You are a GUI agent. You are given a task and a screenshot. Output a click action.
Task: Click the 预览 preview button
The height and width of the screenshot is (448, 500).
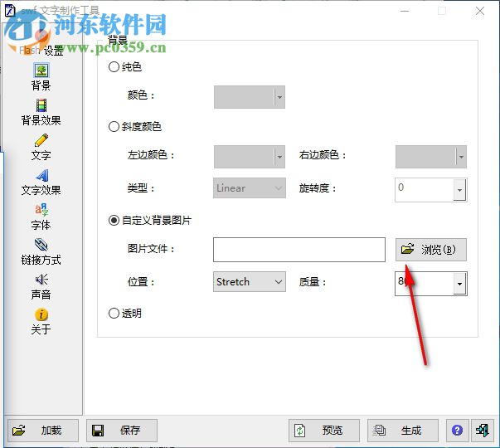pyautogui.click(x=324, y=431)
